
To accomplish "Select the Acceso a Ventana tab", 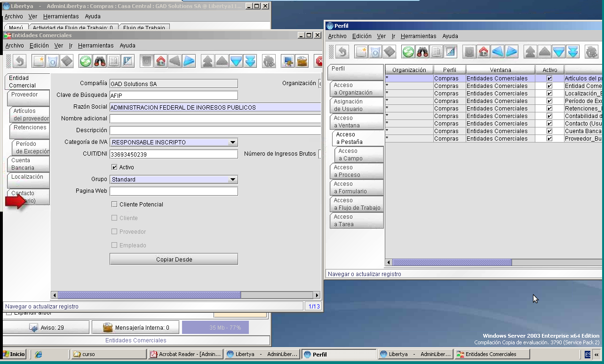I will coord(357,122).
